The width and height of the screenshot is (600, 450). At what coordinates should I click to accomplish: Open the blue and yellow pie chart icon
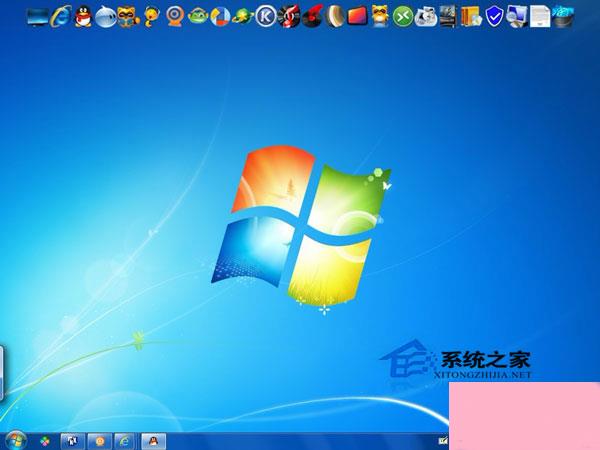tap(220, 17)
